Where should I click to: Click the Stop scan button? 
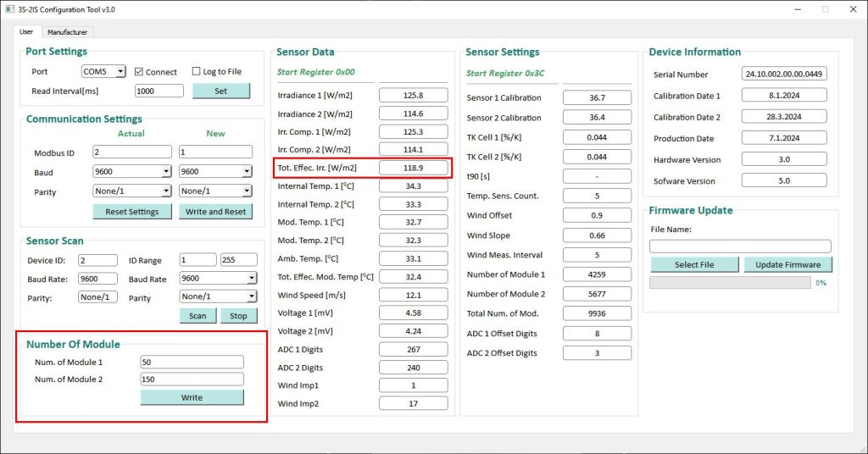coord(238,316)
